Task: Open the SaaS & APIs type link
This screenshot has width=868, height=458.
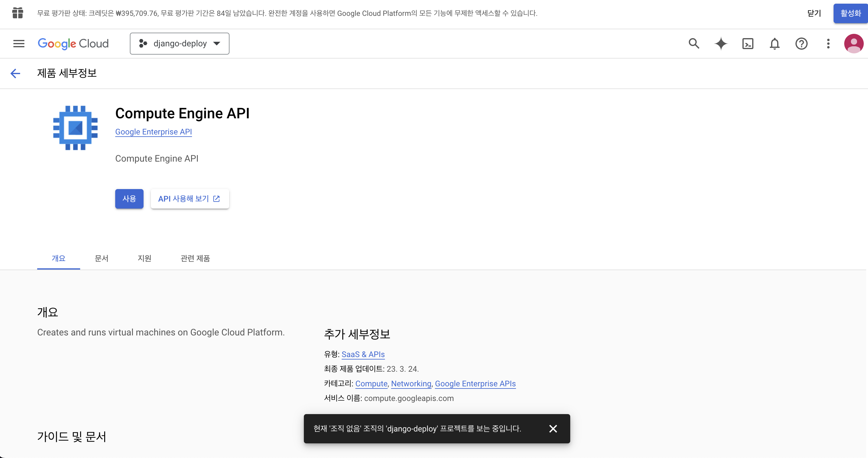Action: click(363, 354)
